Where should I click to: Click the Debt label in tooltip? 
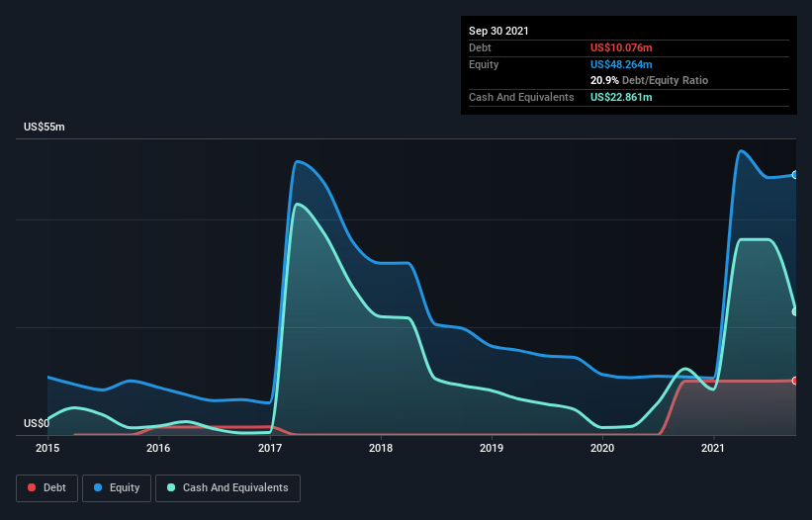click(x=480, y=47)
